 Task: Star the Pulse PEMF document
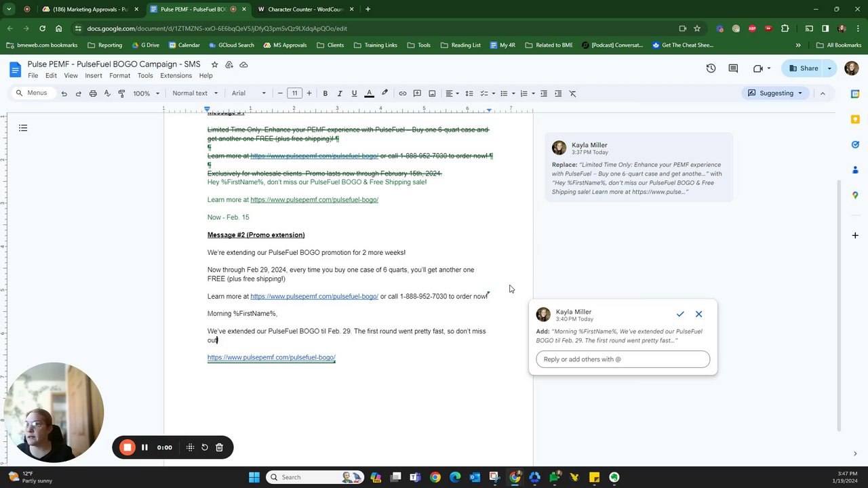[214, 64]
